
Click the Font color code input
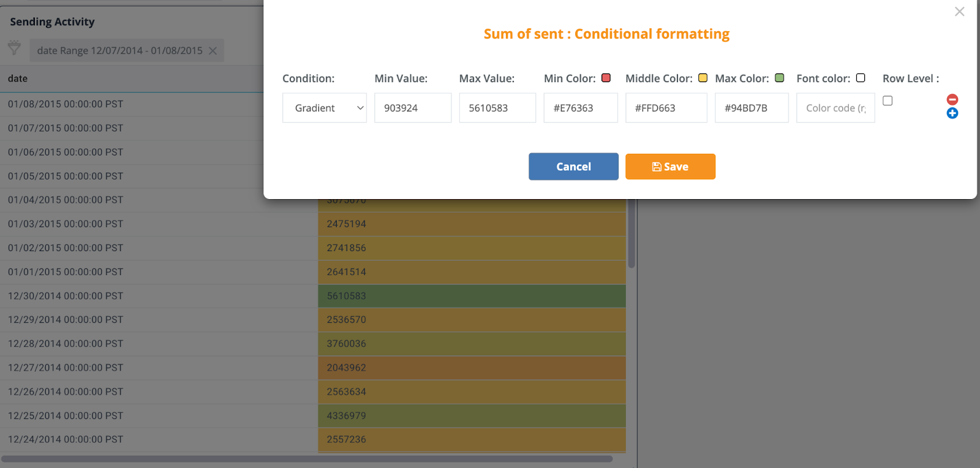[x=835, y=108]
